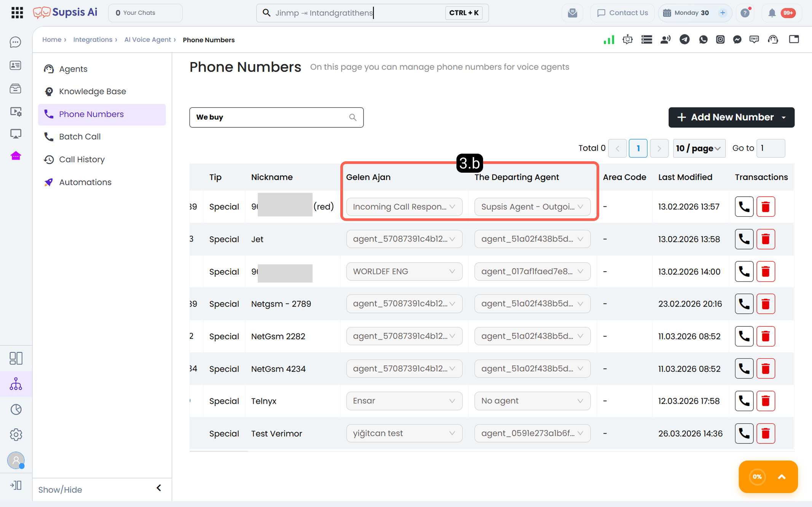
Task: Open the No agent departing dropdown for Telnyx
Action: coord(532,401)
